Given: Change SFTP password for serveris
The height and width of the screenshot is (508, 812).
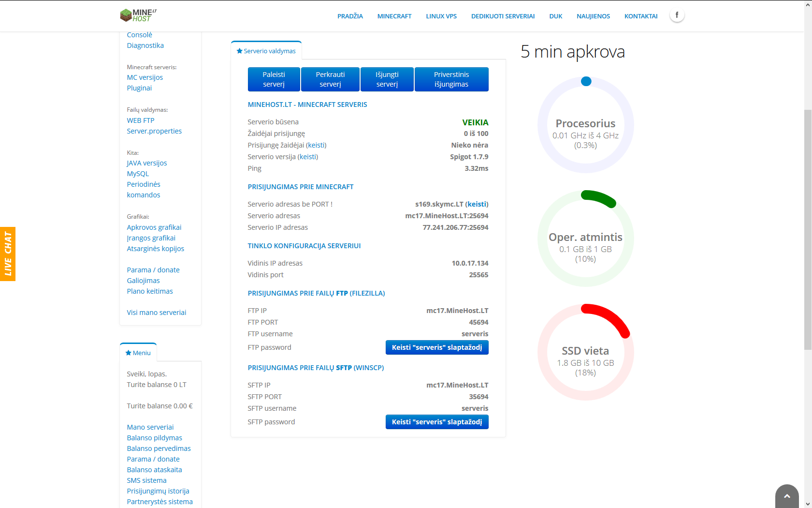Looking at the screenshot, I should pos(437,422).
